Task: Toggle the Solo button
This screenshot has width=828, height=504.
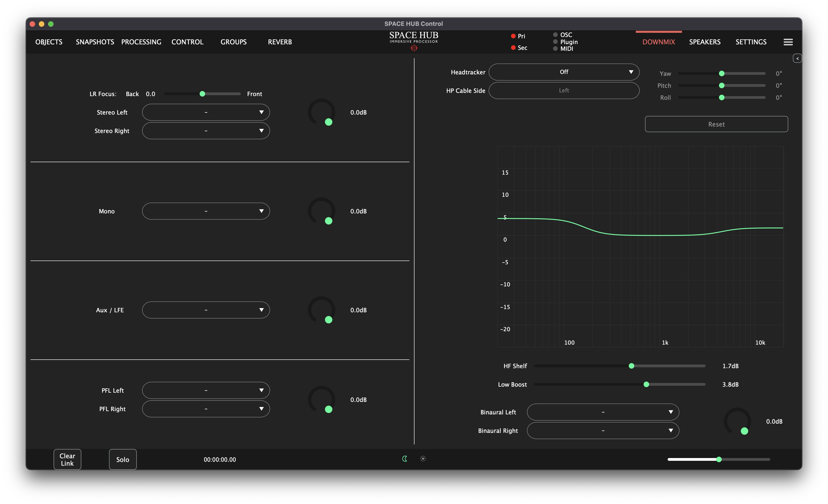Action: [123, 459]
